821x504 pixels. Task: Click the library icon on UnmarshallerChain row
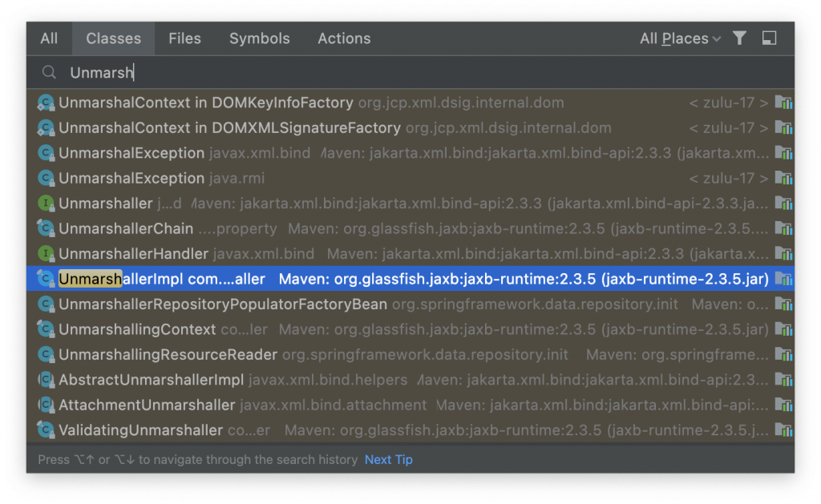pos(783,229)
